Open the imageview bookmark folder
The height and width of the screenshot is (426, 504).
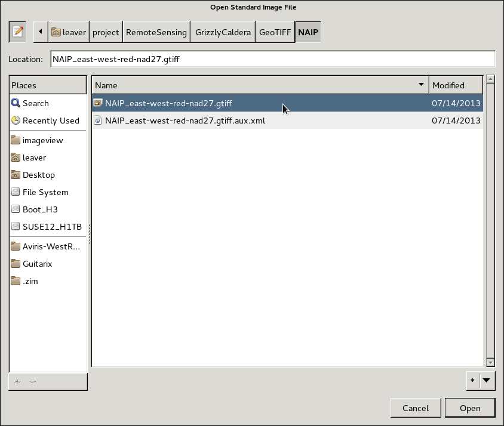(x=48, y=140)
